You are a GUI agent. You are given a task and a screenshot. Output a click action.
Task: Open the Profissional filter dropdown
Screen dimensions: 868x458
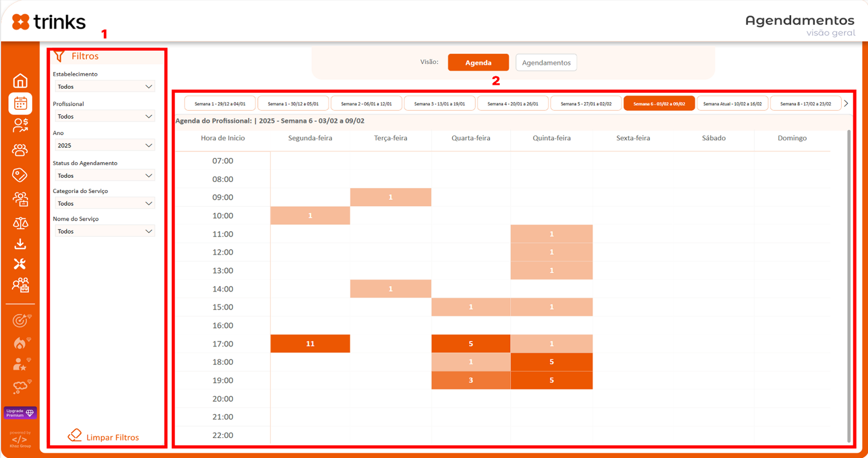pos(104,117)
